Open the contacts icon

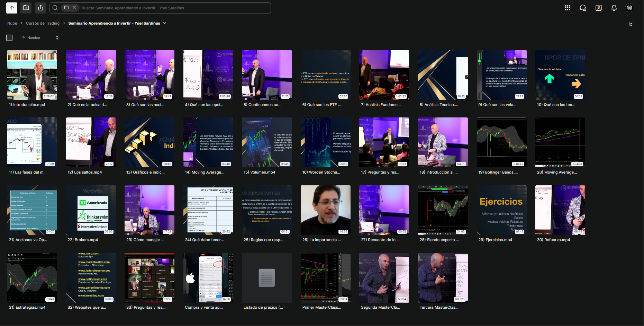pos(599,8)
